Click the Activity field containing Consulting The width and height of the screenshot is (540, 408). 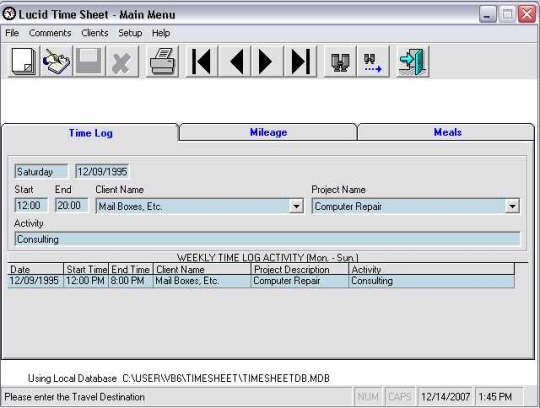[267, 239]
